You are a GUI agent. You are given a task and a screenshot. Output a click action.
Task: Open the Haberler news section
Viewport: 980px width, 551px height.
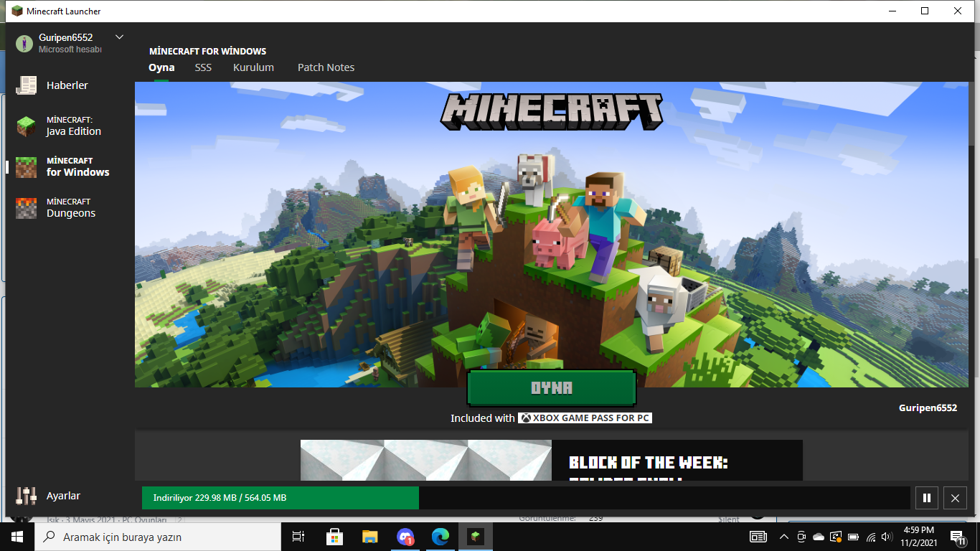click(x=67, y=85)
